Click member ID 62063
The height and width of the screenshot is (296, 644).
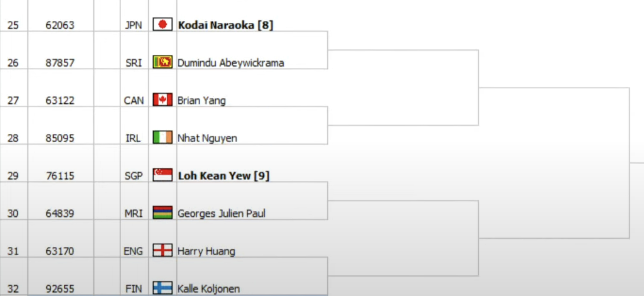[x=60, y=25]
